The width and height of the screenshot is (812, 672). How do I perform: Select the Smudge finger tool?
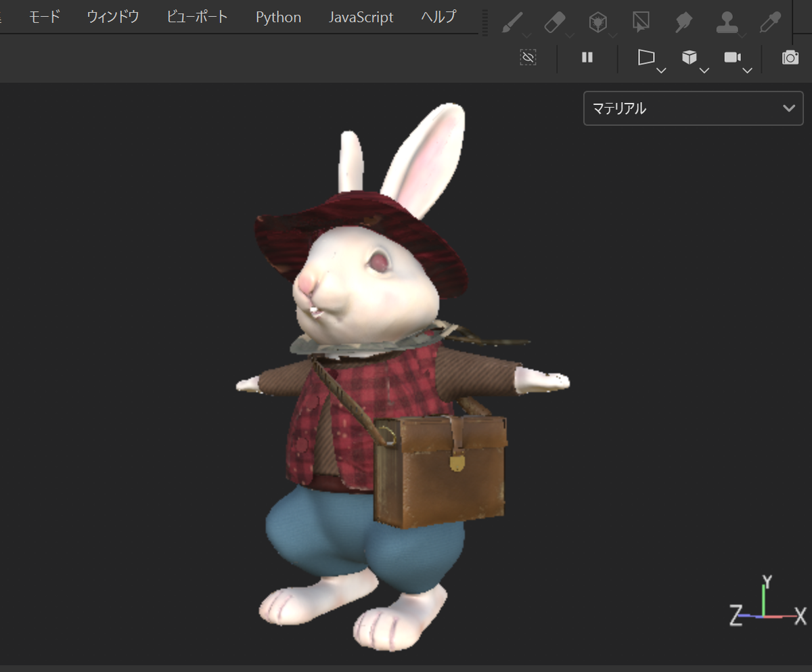[x=683, y=22]
